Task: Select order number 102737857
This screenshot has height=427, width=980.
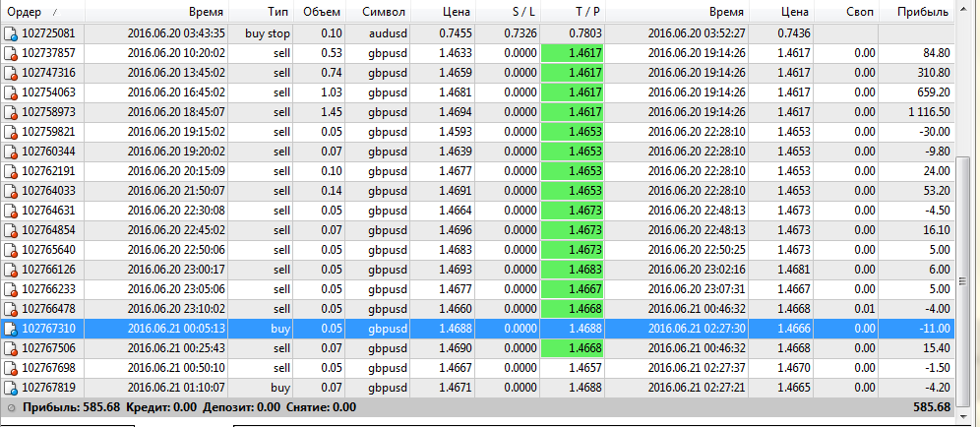Action: tap(48, 54)
